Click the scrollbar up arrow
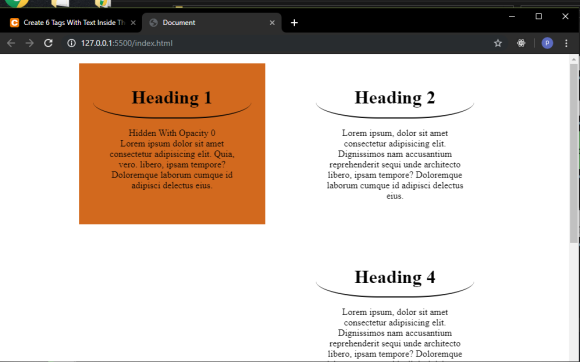Image resolution: width=580 pixels, height=362 pixels. click(574, 59)
